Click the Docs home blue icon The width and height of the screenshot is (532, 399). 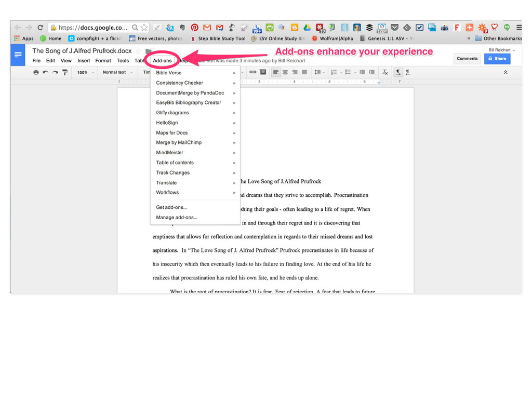(x=18, y=54)
